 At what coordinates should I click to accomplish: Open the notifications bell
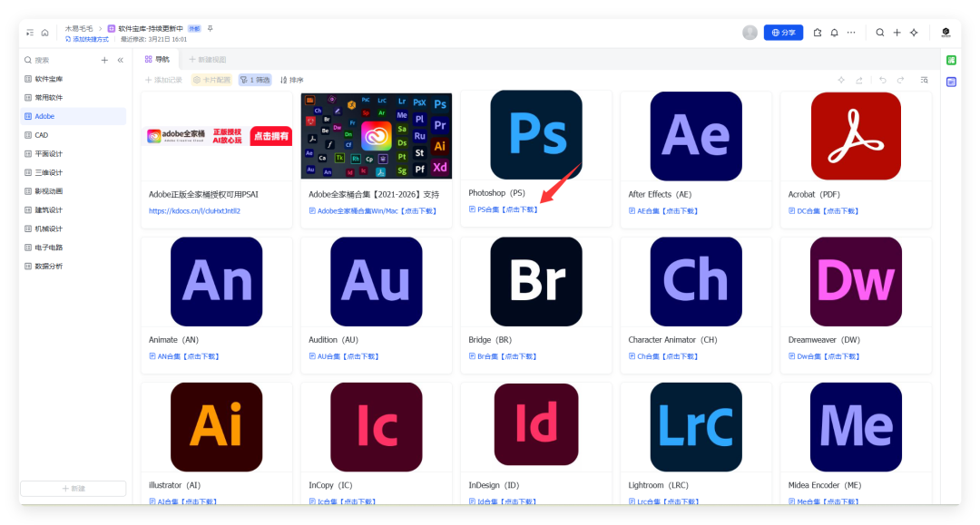pos(835,33)
